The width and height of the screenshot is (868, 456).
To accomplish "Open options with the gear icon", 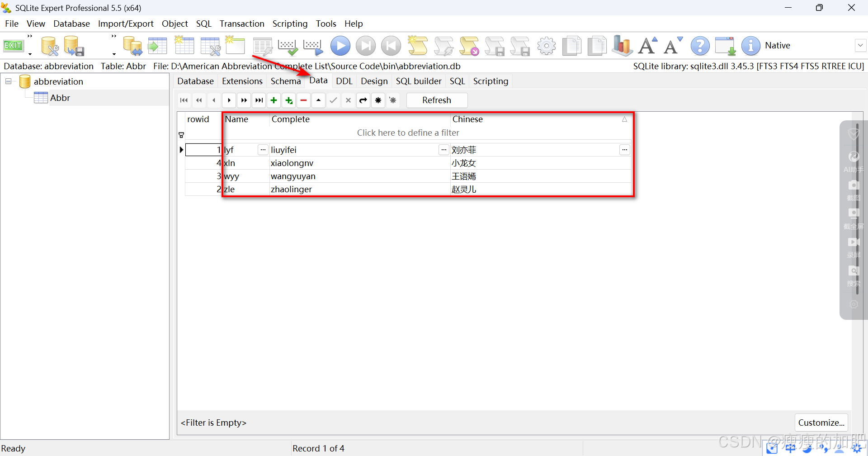I will 547,45.
